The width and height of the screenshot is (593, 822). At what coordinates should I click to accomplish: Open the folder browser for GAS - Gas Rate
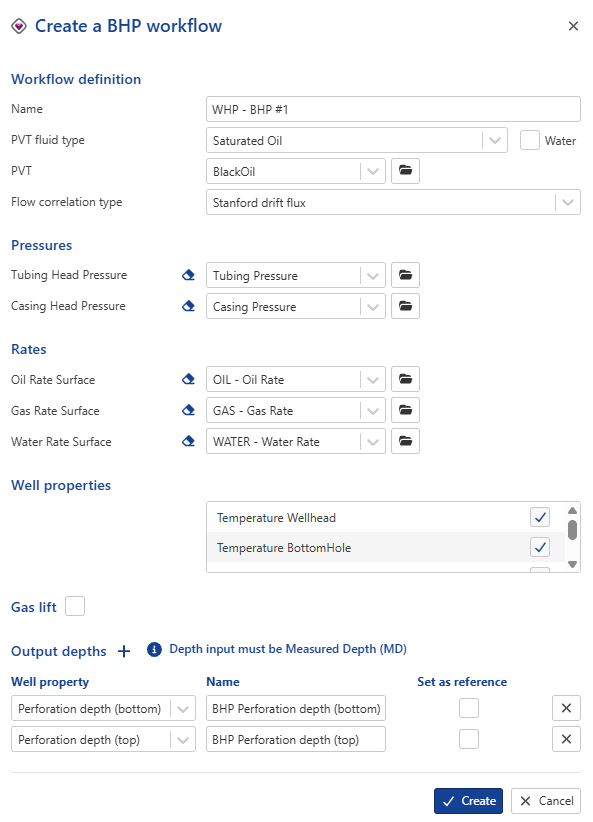coord(405,410)
